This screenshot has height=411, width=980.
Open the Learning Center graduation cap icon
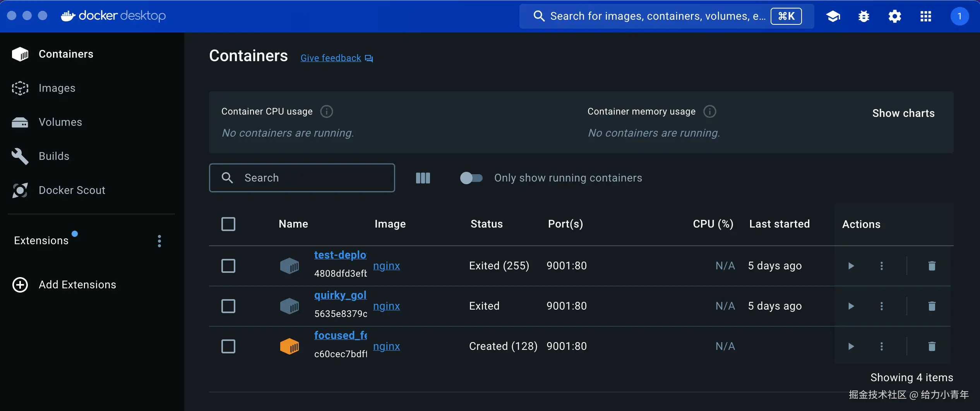[833, 16]
